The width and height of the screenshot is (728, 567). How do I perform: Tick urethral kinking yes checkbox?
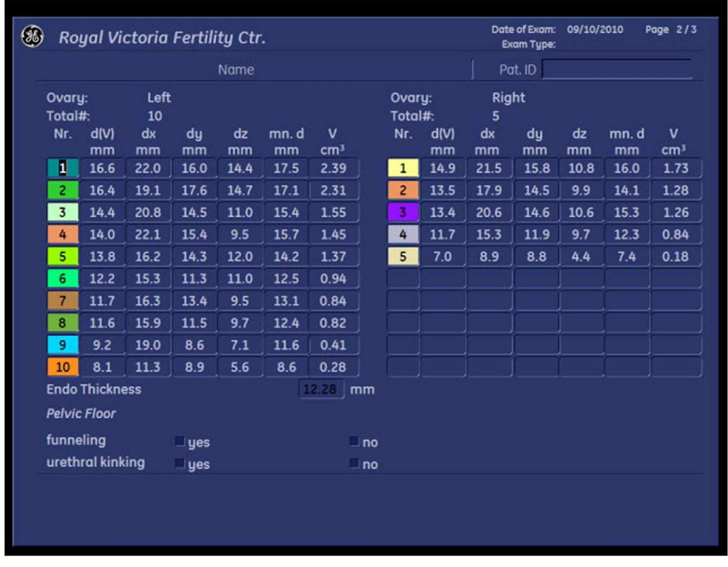click(x=179, y=463)
